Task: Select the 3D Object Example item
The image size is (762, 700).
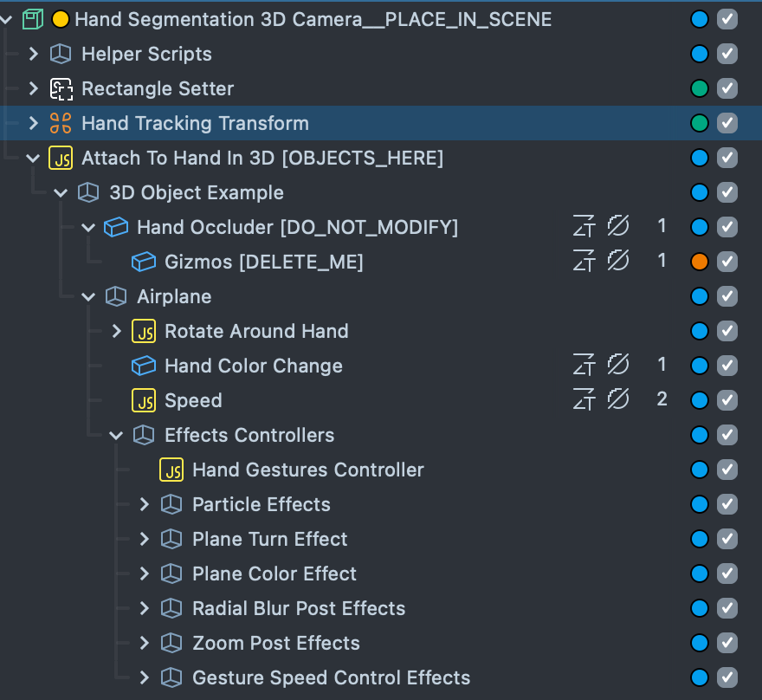Action: click(x=196, y=192)
